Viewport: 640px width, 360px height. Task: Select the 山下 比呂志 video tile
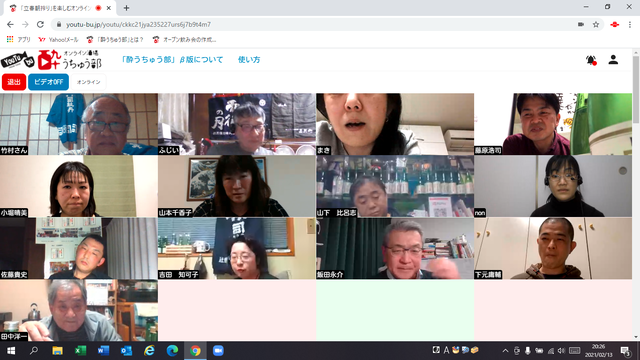pyautogui.click(x=395, y=186)
